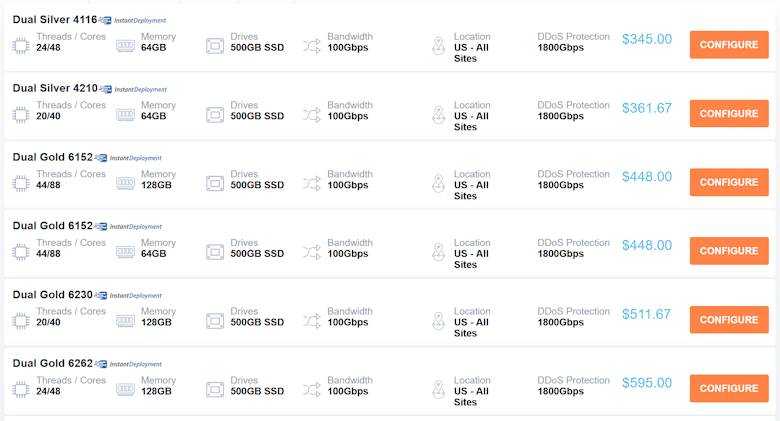Configure the Dual Gold 6230 server
Viewport: 780px width, 421px height.
click(729, 319)
